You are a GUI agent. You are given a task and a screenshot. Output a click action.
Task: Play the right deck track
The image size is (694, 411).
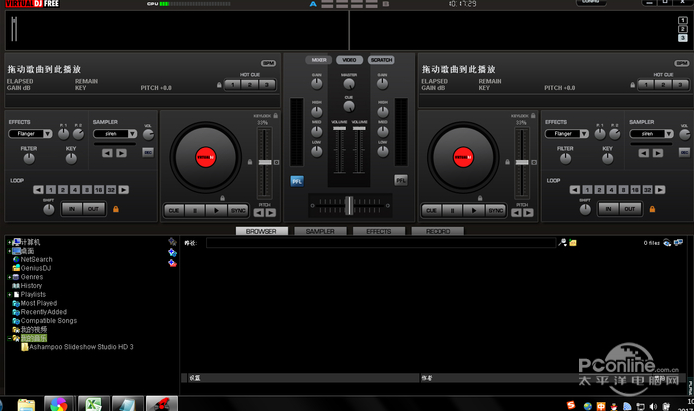coord(474,211)
